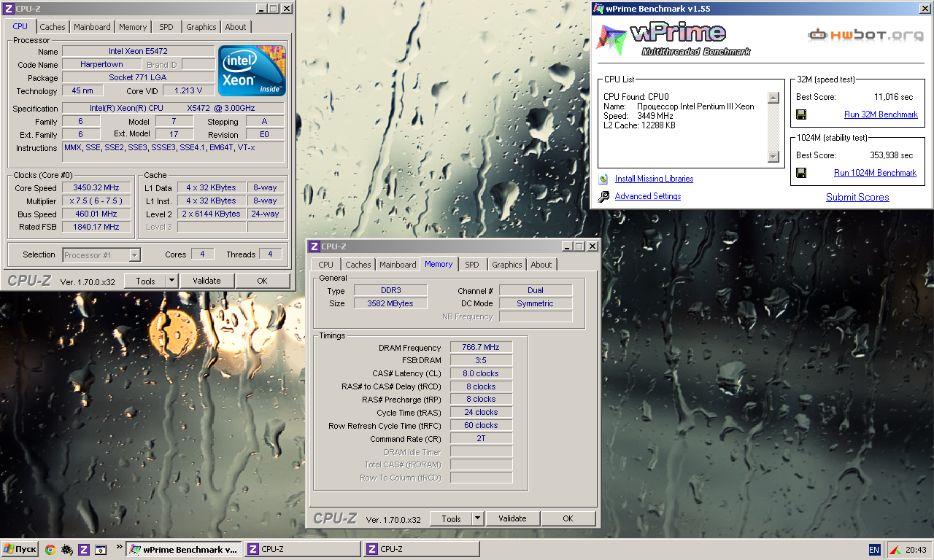Click the Z icon in the processor CPU-Z title bar
The width and height of the screenshot is (934, 560).
pyautogui.click(x=8, y=9)
